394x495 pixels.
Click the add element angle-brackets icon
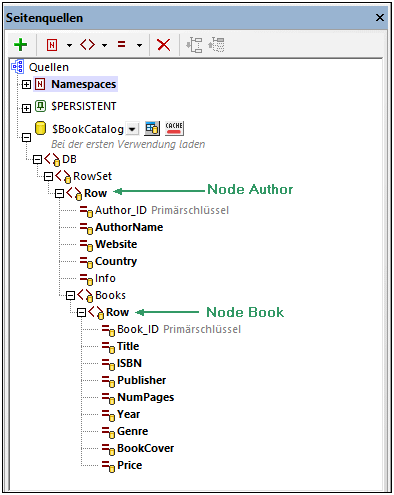click(87, 44)
